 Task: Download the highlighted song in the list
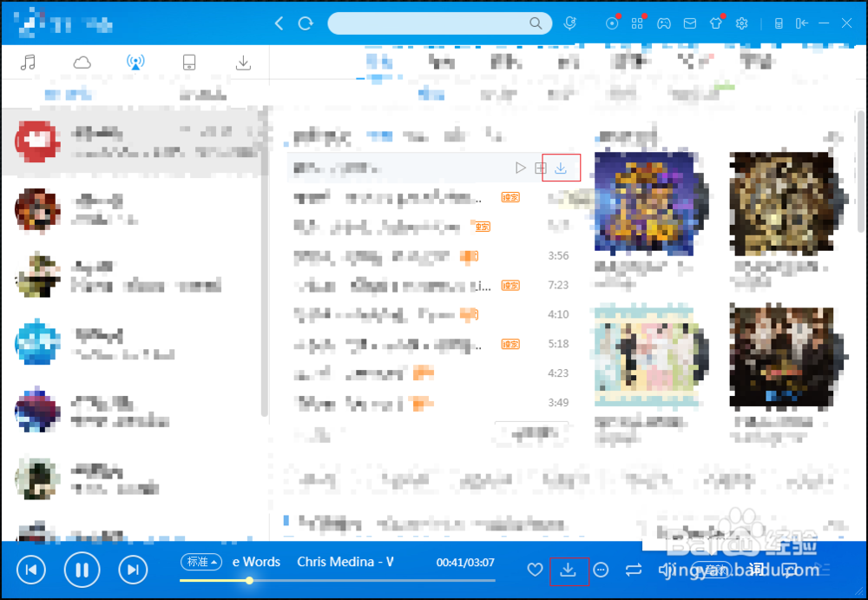point(561,168)
